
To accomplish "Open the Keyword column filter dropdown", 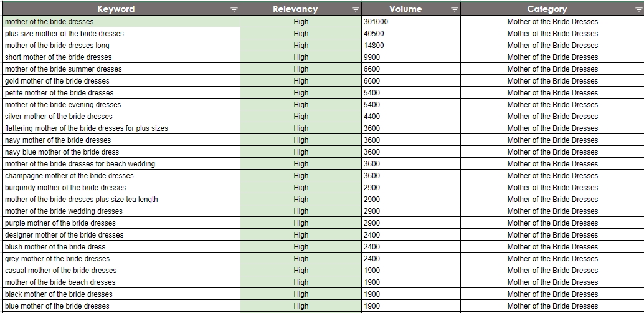I will pyautogui.click(x=234, y=9).
